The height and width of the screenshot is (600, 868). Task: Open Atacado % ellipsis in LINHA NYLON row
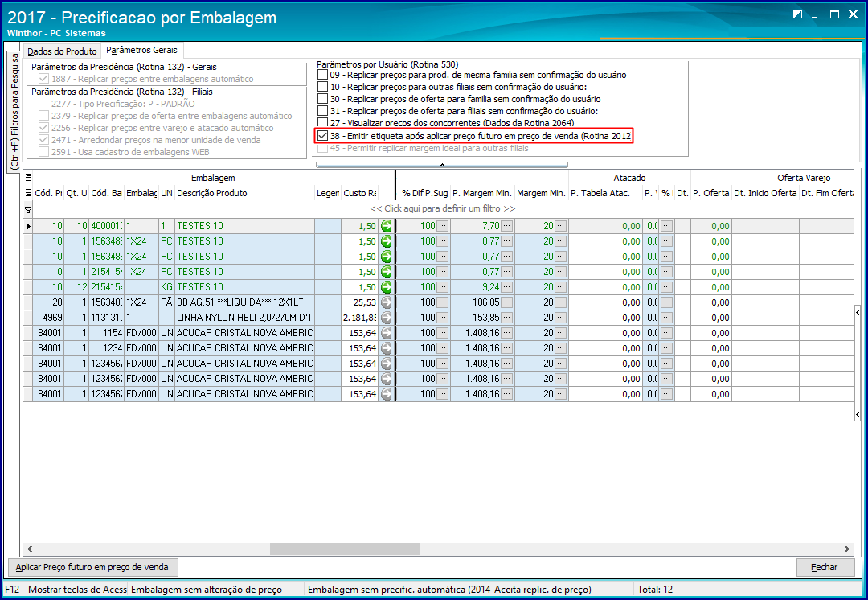pyautogui.click(x=666, y=318)
